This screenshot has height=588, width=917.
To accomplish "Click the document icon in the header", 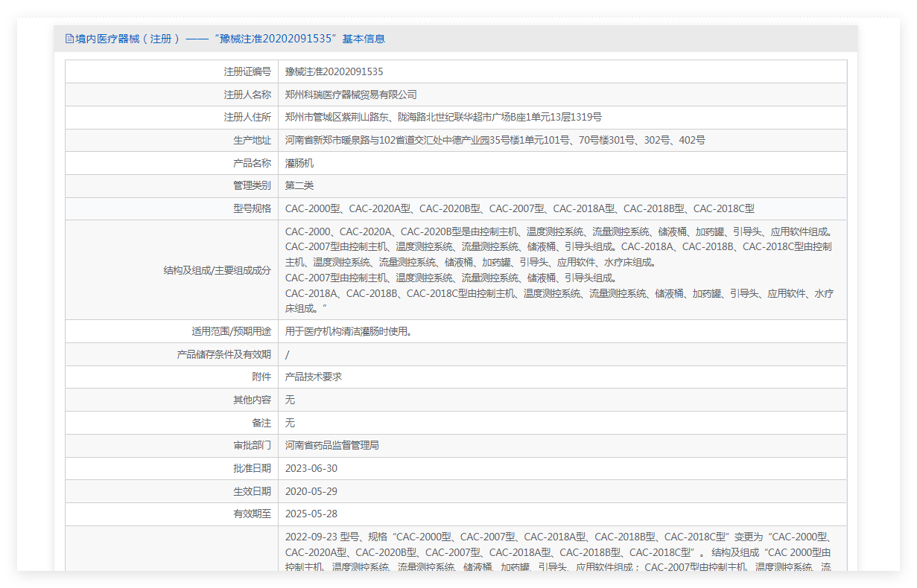I will pyautogui.click(x=69, y=39).
